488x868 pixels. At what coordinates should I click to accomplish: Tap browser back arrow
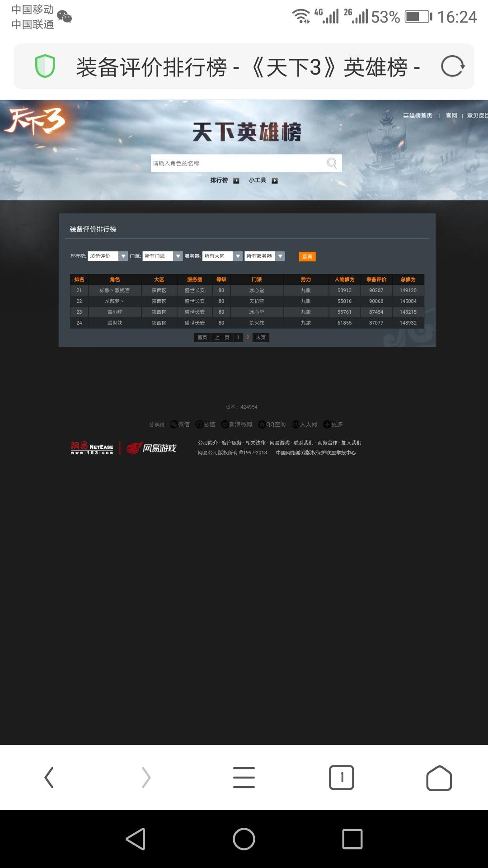tap(49, 778)
